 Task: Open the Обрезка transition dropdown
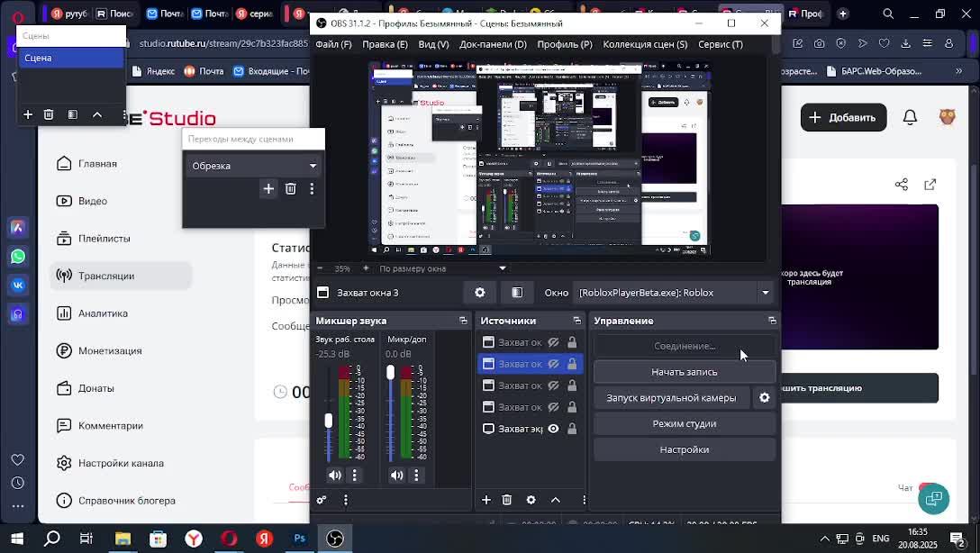tap(253, 166)
